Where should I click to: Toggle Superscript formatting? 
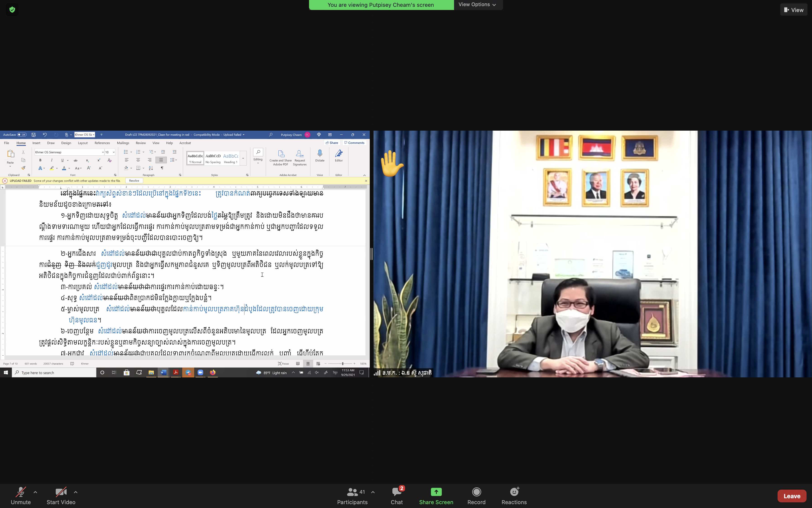point(99,160)
